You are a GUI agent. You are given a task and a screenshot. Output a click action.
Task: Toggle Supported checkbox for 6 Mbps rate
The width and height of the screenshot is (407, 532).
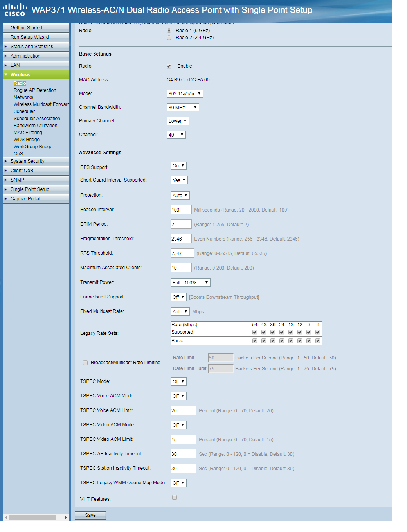pos(318,332)
